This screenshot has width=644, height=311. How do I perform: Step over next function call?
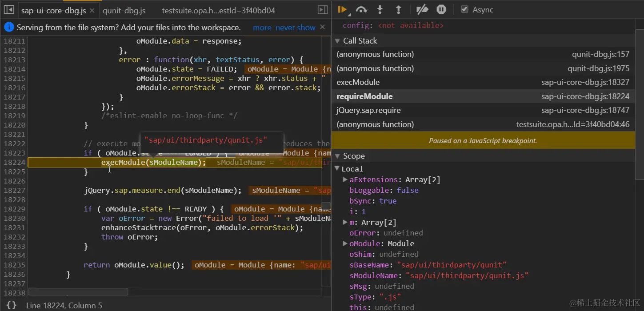(361, 9)
